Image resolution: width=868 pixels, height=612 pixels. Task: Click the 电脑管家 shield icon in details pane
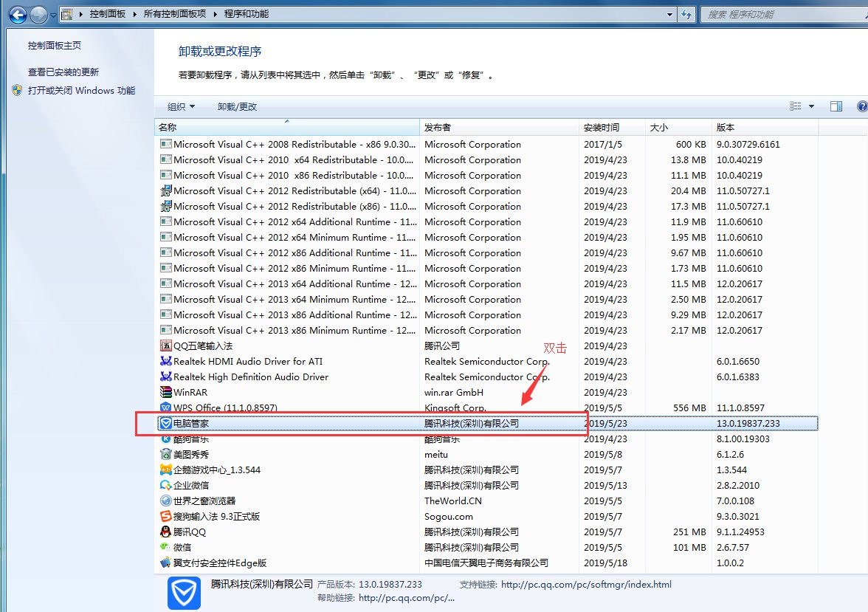[x=183, y=593]
